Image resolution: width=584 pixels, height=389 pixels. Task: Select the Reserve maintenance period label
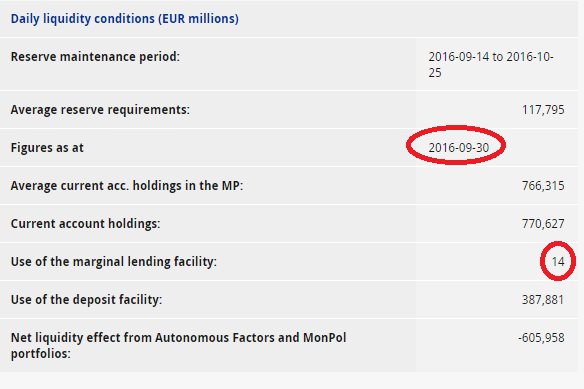click(95, 57)
